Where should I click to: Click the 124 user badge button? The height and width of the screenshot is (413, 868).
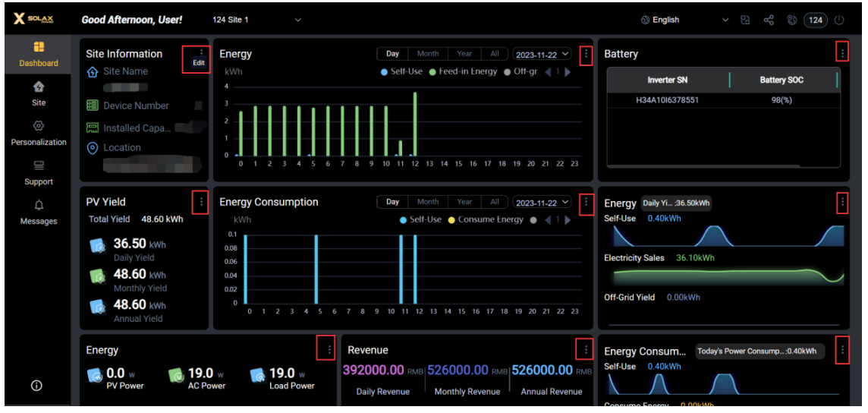816,20
